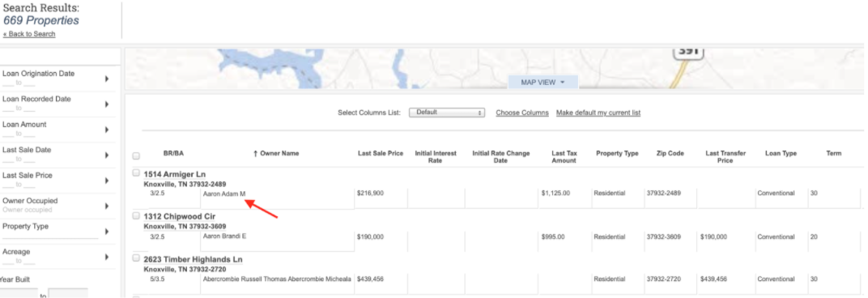Sort by Last Transfer Price column
Image resolution: width=868 pixels, height=298 pixels.
(x=725, y=157)
